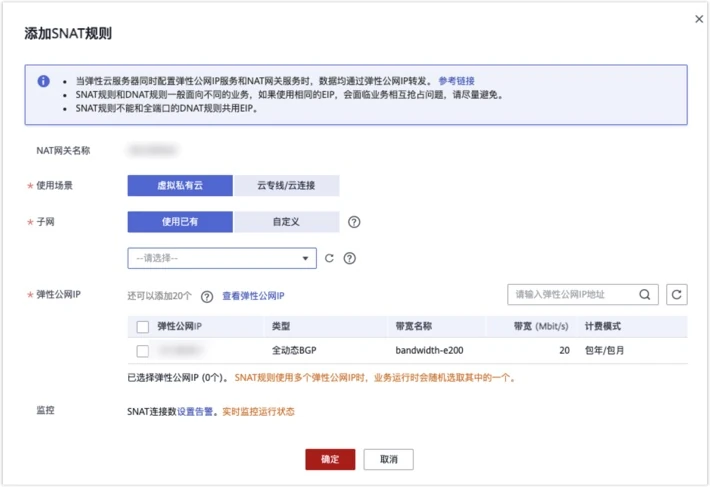Open the --请选择-- subnet dropdown
Image resolution: width=710 pixels, height=487 pixels.
coord(222,258)
